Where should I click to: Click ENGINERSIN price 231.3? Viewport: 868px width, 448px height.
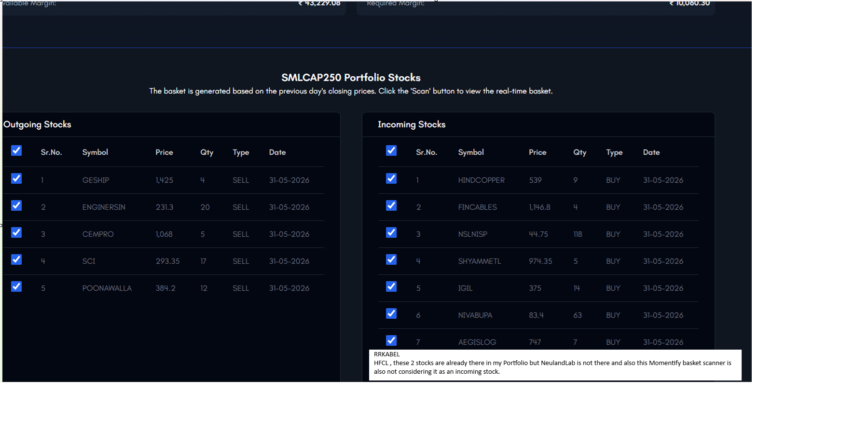[164, 207]
